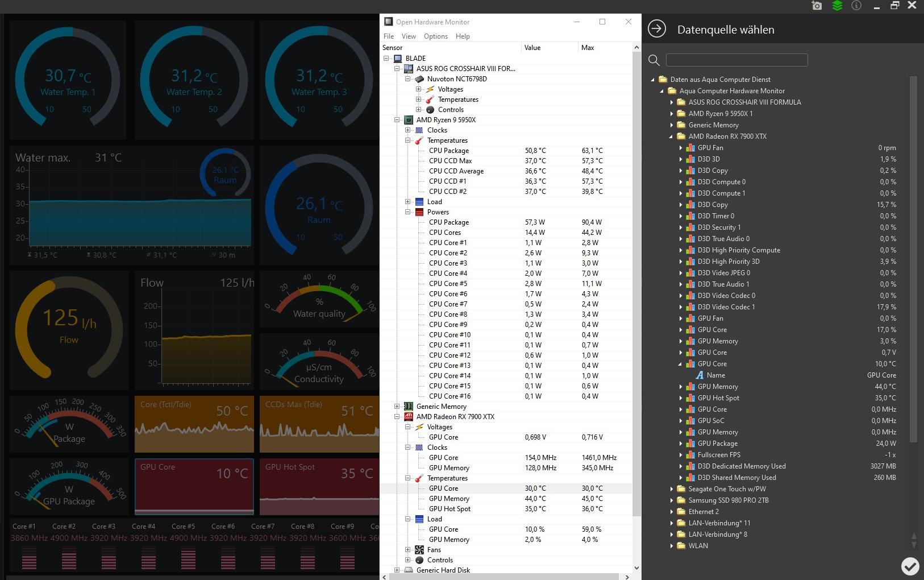Select the GPU Hot Spot row in Open Hardware Monitor
This screenshot has width=924, height=580.
click(506, 509)
